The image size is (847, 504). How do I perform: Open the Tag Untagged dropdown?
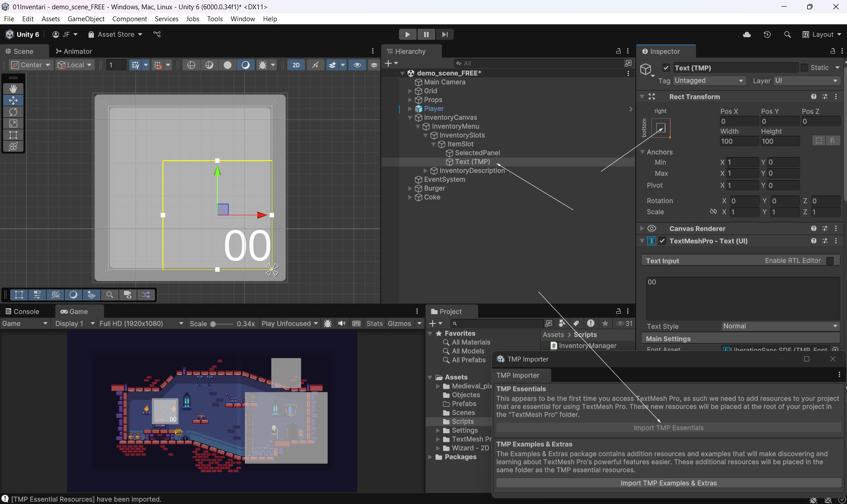709,81
